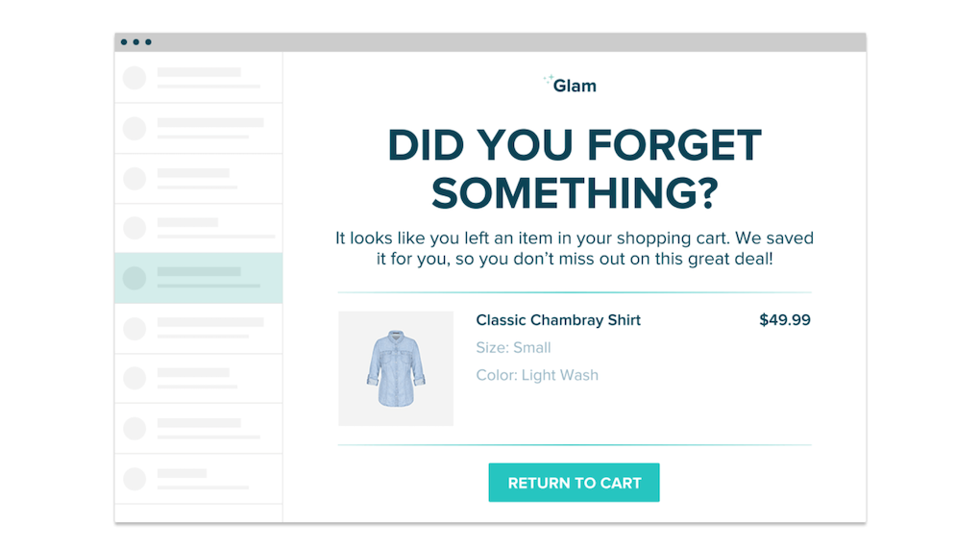Click the rightmost of the three title bar dots
The image size is (980, 550).
click(x=147, y=42)
